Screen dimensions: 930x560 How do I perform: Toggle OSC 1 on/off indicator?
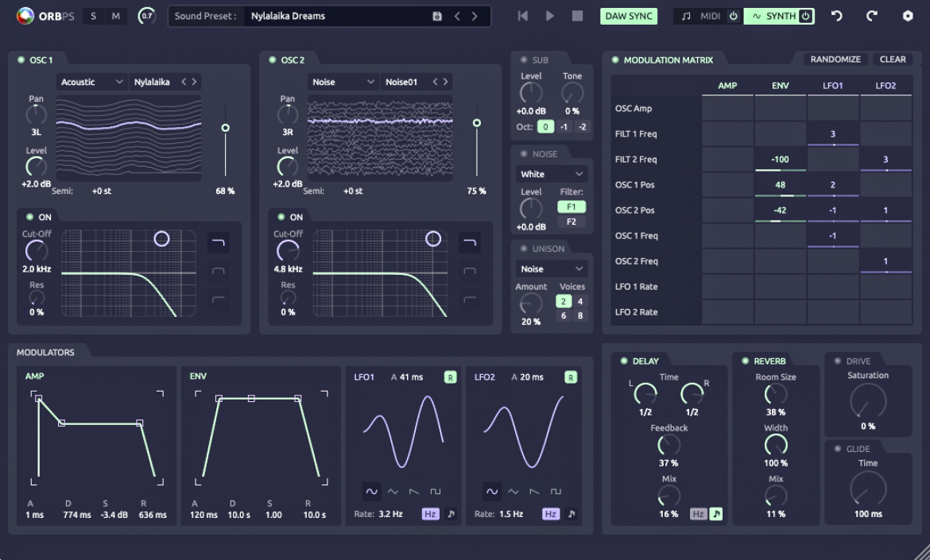coord(21,60)
